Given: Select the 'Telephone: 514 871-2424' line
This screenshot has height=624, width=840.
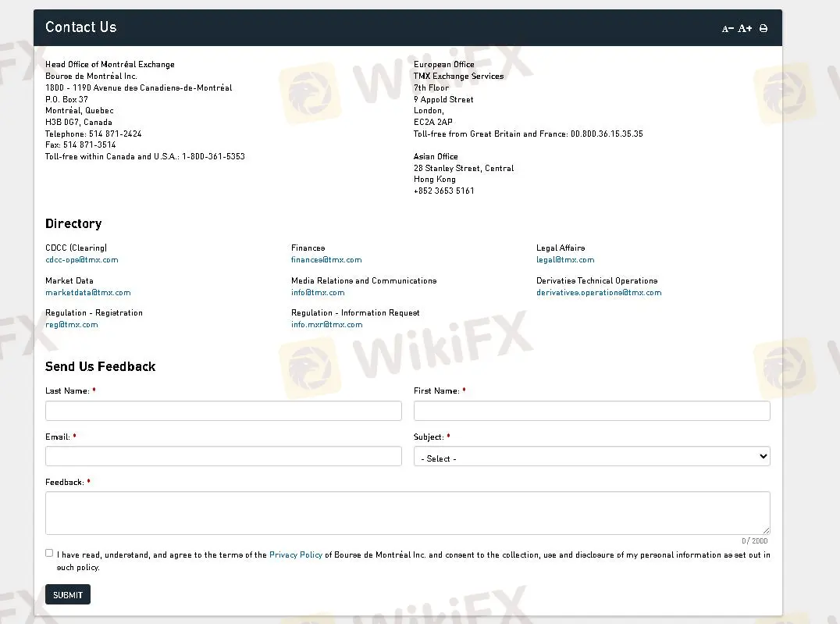Looking at the screenshot, I should 93,134.
